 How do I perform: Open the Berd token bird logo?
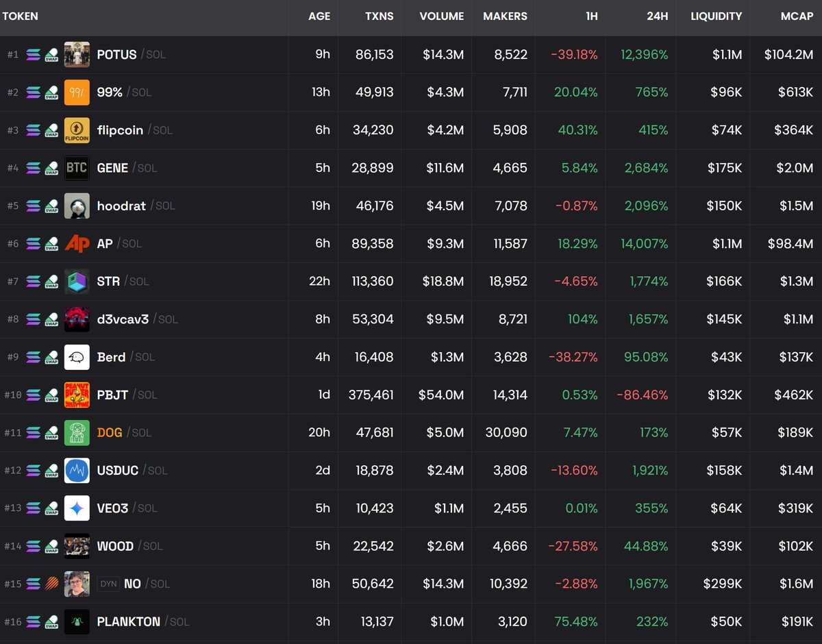[77, 357]
